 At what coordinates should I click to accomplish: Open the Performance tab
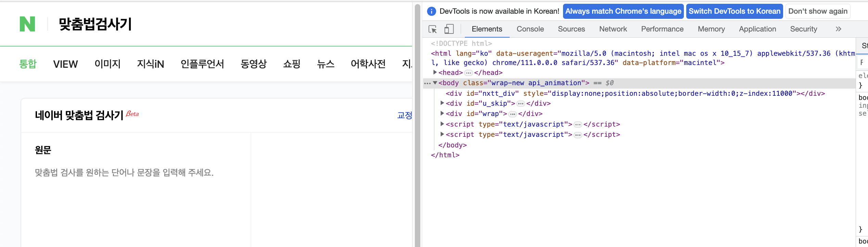tap(662, 29)
